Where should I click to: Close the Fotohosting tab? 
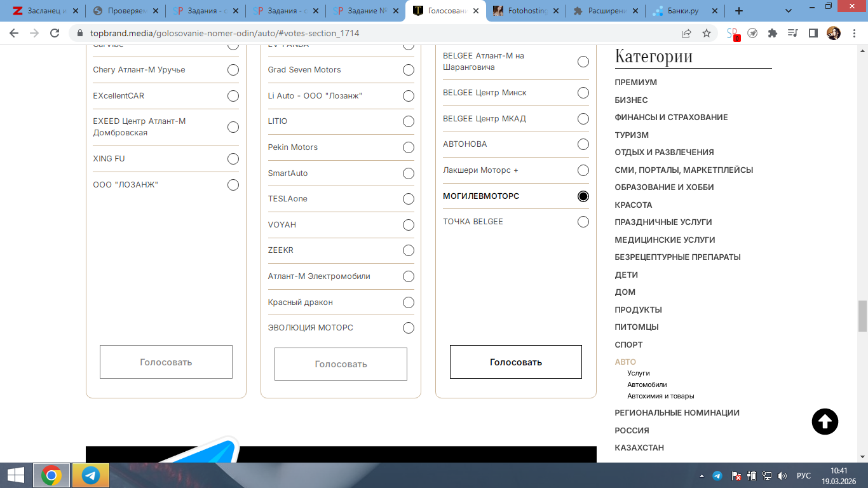coord(555,11)
